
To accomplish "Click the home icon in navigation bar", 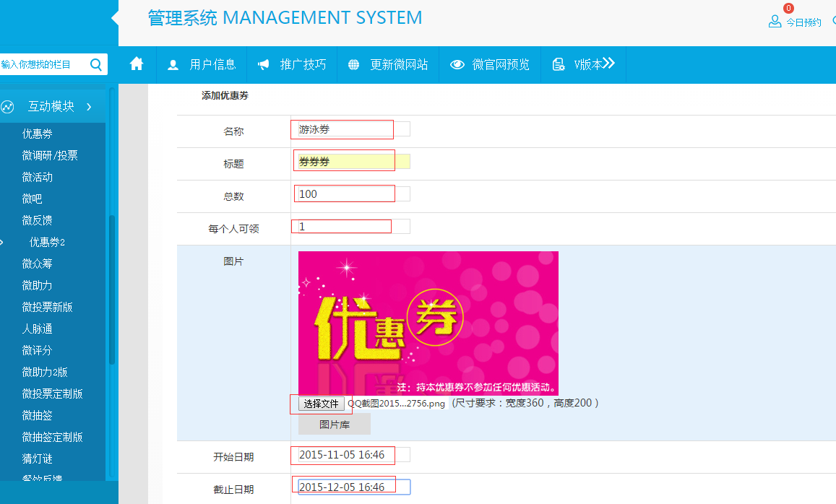I will tap(137, 64).
